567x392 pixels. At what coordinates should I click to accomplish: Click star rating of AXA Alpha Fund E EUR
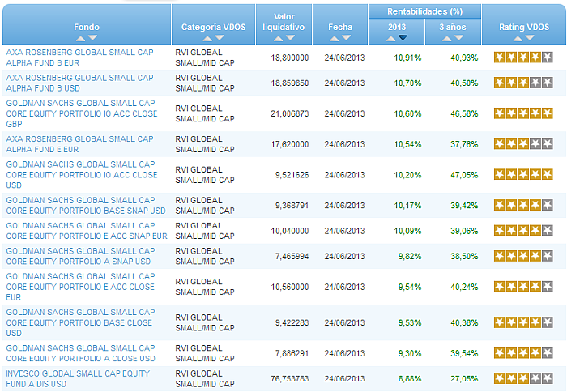point(523,144)
